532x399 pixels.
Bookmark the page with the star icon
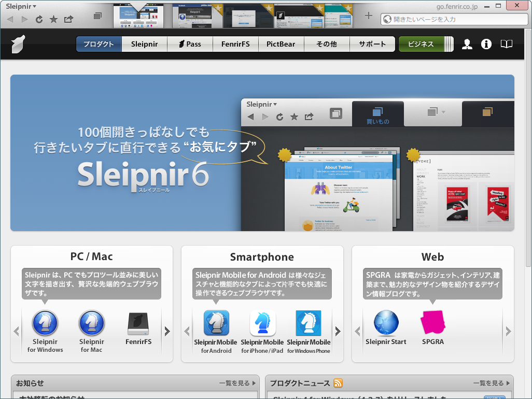click(x=53, y=19)
